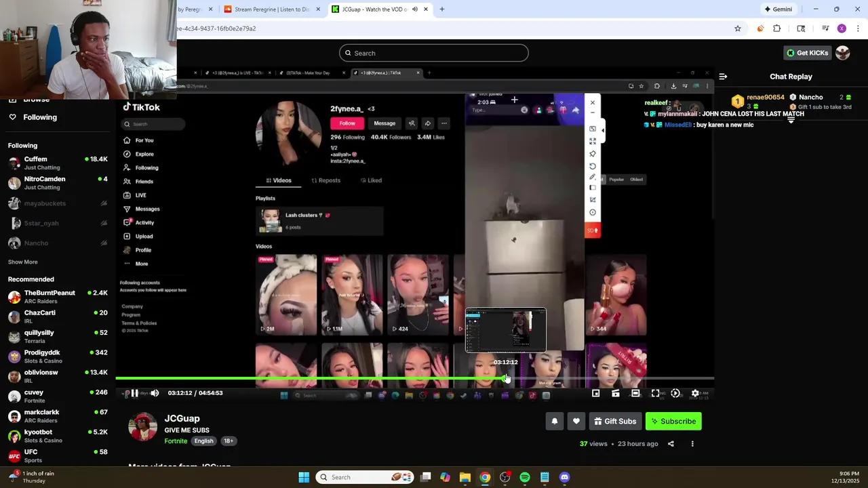
Task: Bookmark this page with the star
Action: [738, 28]
